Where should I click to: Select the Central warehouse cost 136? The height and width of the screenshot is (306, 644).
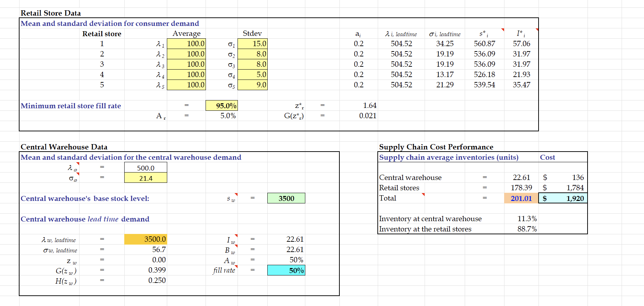(x=578, y=177)
